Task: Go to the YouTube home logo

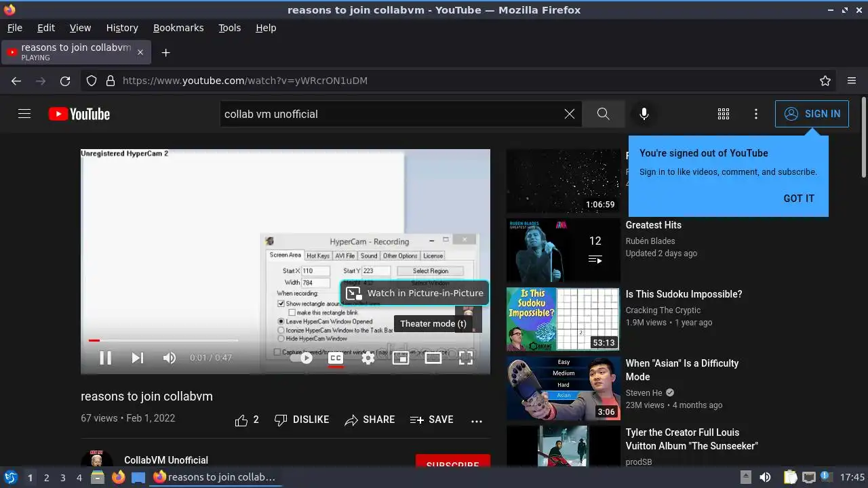Action: (x=79, y=114)
